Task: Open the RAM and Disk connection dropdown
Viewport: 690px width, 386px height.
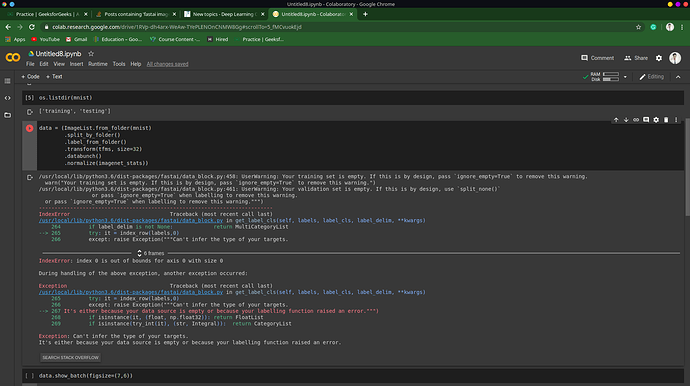Action: 625,77
